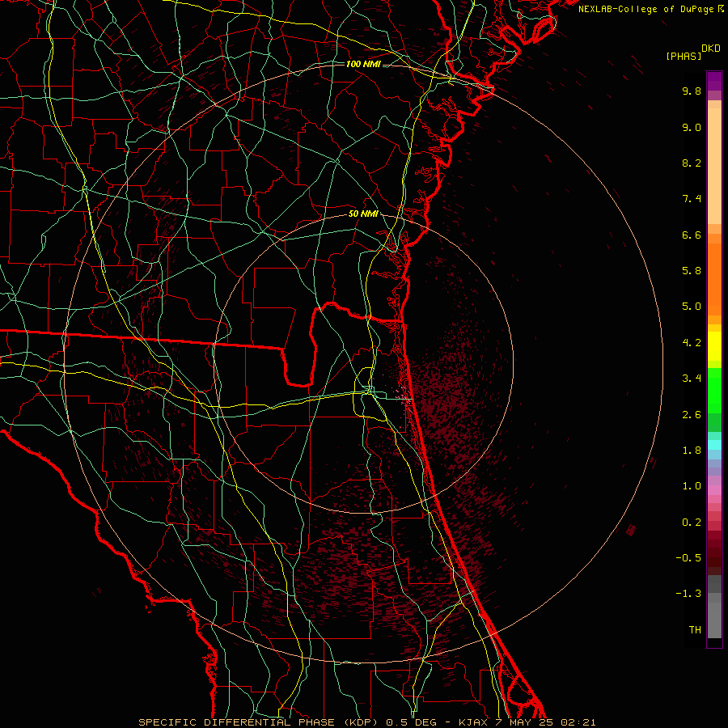Click the 1.0 value on the color scale
Screen dimensions: 728x728
[692, 486]
